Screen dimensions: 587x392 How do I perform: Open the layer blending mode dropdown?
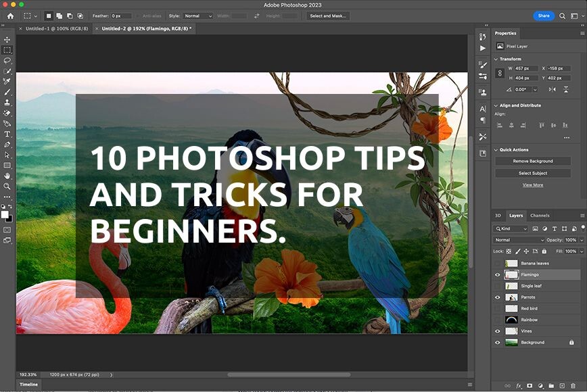coord(519,239)
